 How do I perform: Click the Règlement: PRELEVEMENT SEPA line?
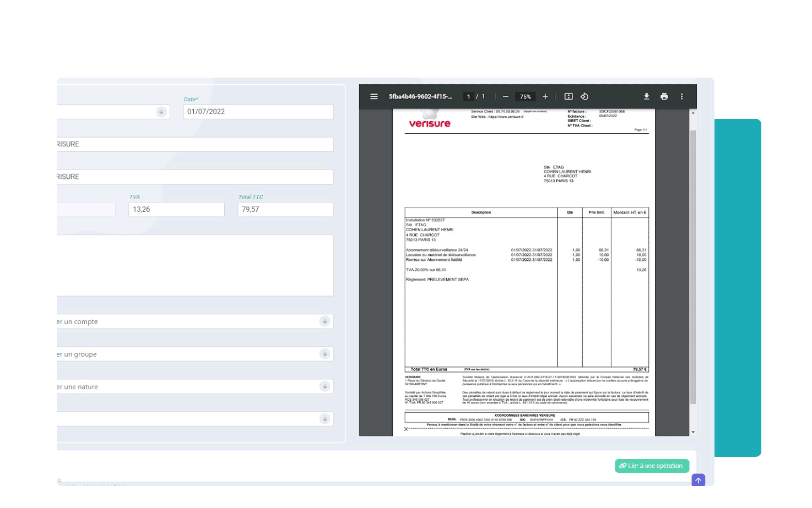pyautogui.click(x=437, y=280)
